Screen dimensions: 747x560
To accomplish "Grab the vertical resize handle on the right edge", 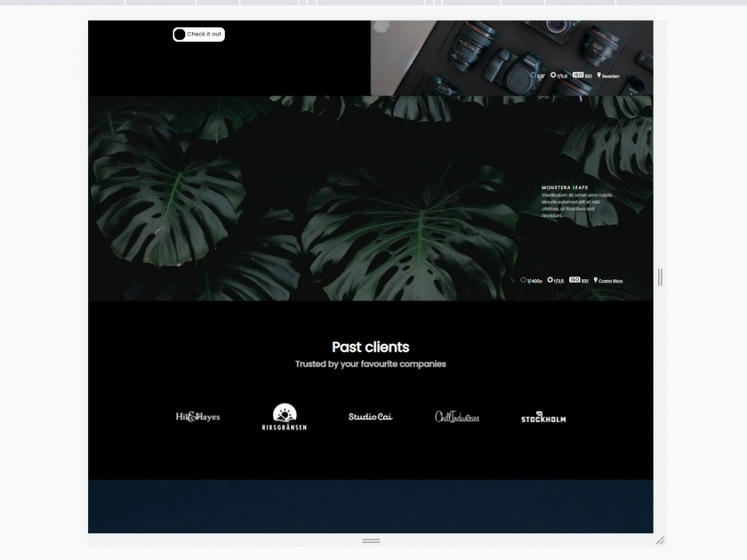I will [660, 277].
